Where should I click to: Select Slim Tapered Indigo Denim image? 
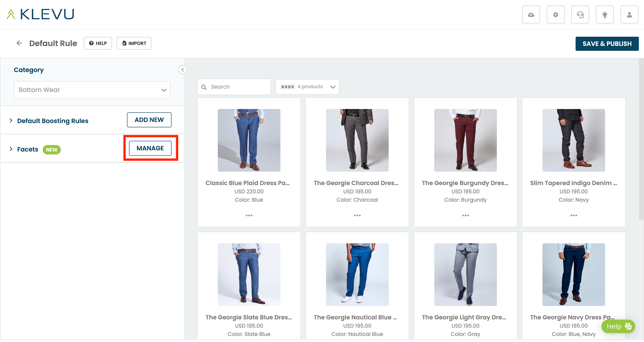pyautogui.click(x=574, y=140)
